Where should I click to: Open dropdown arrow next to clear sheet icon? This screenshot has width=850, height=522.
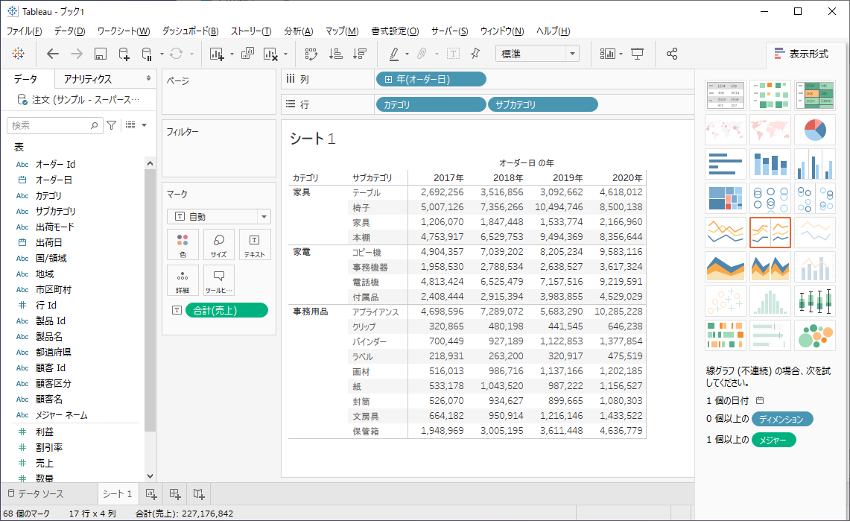coord(286,54)
